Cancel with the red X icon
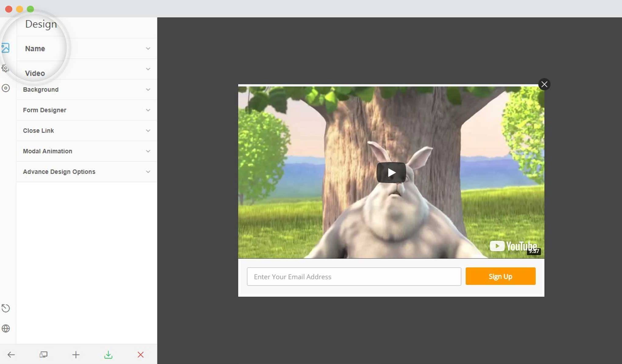Viewport: 622px width, 364px height. (140, 355)
